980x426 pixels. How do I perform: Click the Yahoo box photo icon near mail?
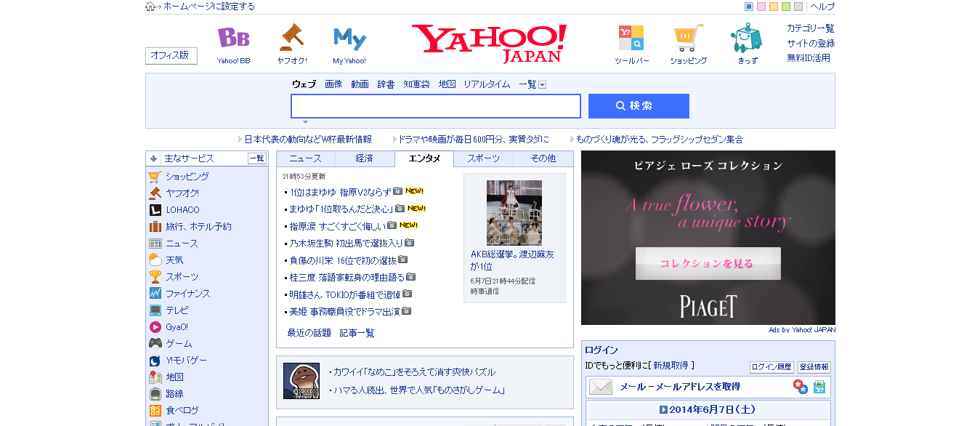click(x=819, y=387)
